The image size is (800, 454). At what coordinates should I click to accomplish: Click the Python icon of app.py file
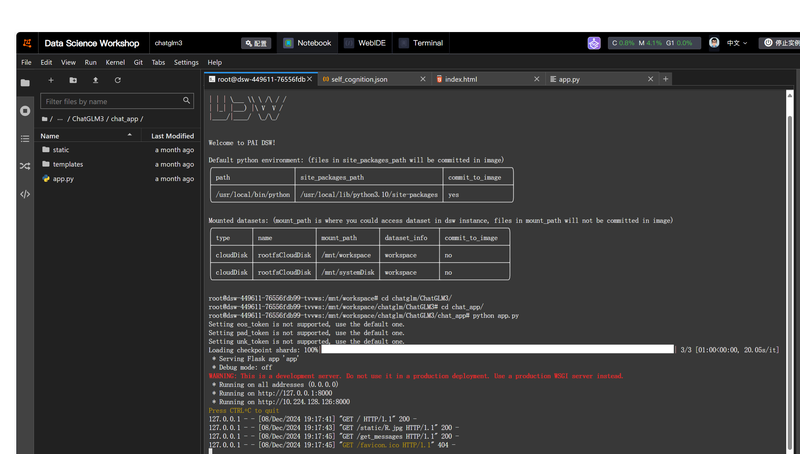tap(46, 179)
